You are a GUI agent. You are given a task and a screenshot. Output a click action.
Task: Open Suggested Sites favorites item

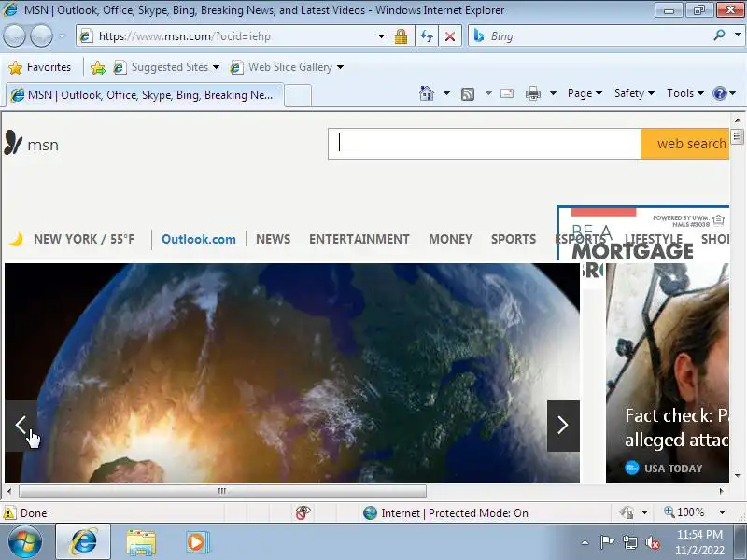[166, 67]
